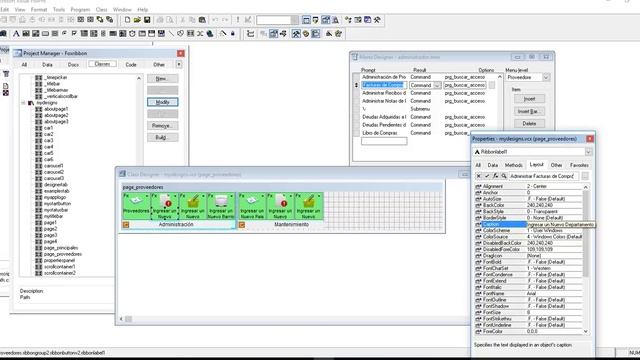Viewport: 640px width, 360px height.
Task: Click the Administración group launcher icon
Action: [x=126, y=224]
